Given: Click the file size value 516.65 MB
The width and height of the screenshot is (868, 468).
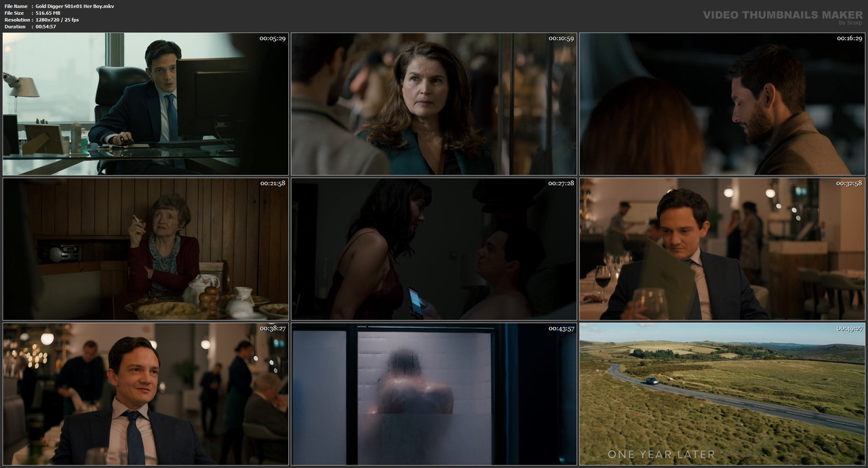Looking at the screenshot, I should coord(48,13).
